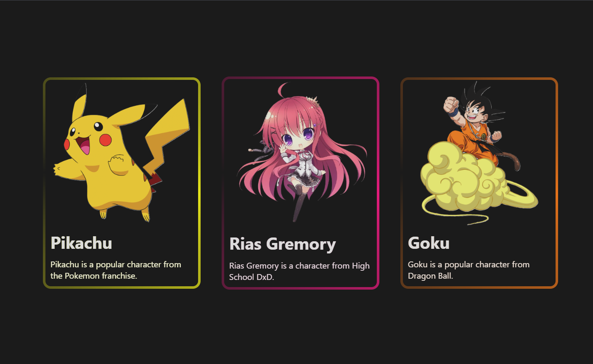Image resolution: width=593 pixels, height=364 pixels.
Task: Select the High School DxD description text
Action: [x=299, y=271]
